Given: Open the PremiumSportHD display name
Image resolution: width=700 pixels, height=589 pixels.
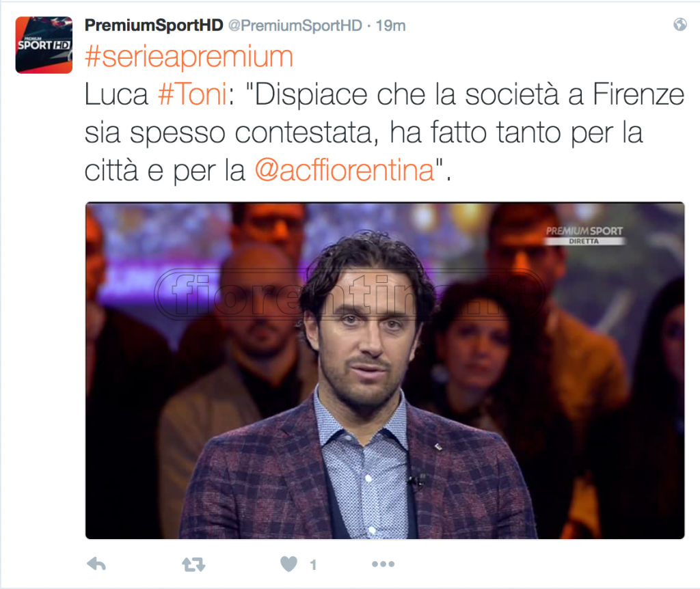Looking at the screenshot, I should click(x=154, y=25).
